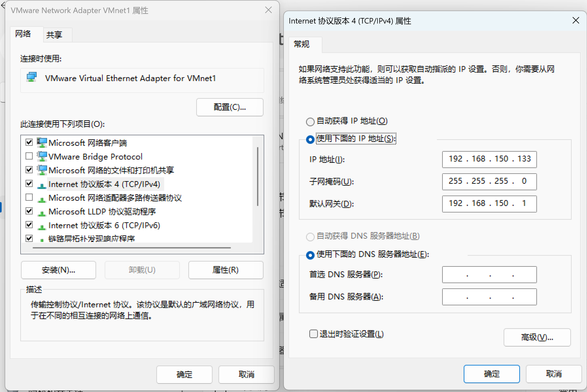Click the Microsoft LLDP 协议驱动程序 icon
Viewport: 587px width, 392px height.
coord(42,213)
